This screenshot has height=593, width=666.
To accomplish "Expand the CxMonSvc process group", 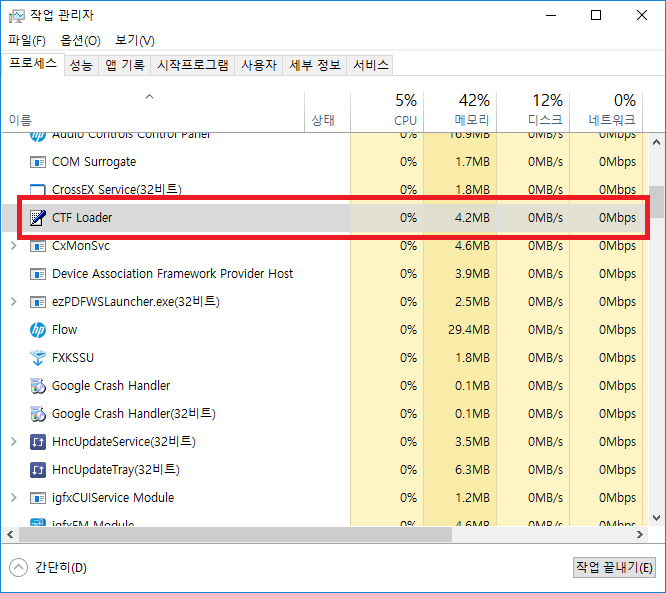I will click(x=13, y=246).
